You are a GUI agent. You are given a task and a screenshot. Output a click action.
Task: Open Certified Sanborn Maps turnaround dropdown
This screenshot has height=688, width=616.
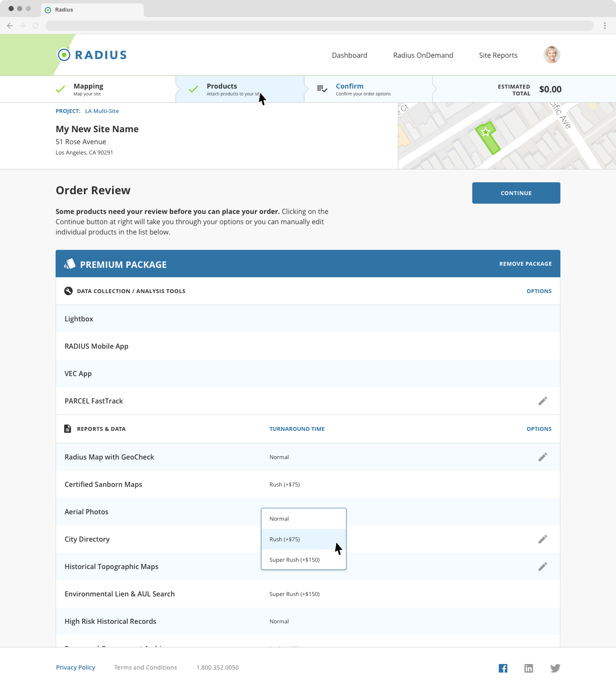[x=284, y=484]
